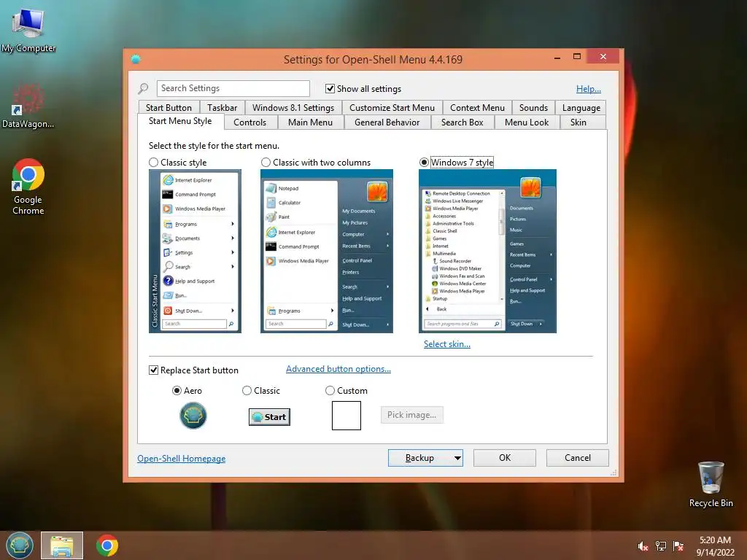Select the Google Chrome desktop shortcut
The width and height of the screenshot is (747, 560).
28,186
